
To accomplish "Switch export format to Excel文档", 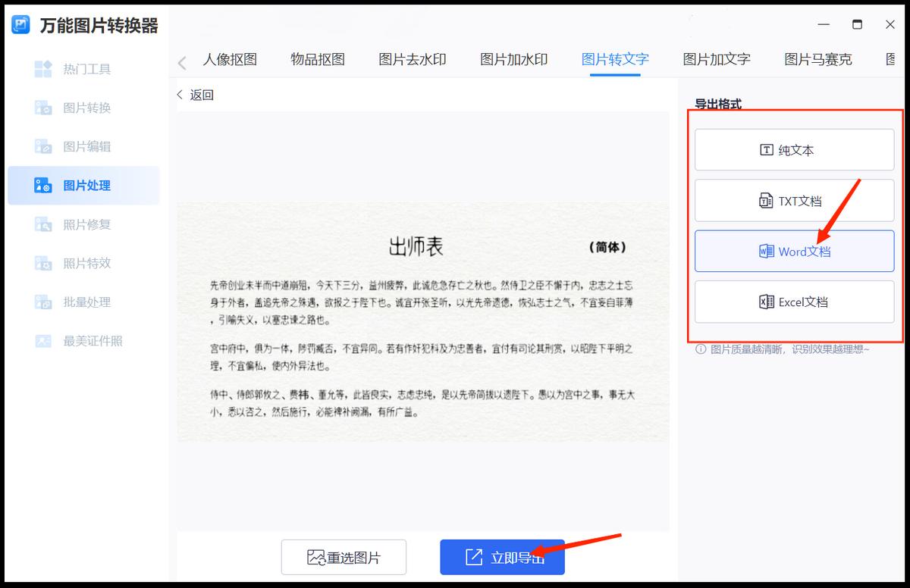I will [x=794, y=301].
